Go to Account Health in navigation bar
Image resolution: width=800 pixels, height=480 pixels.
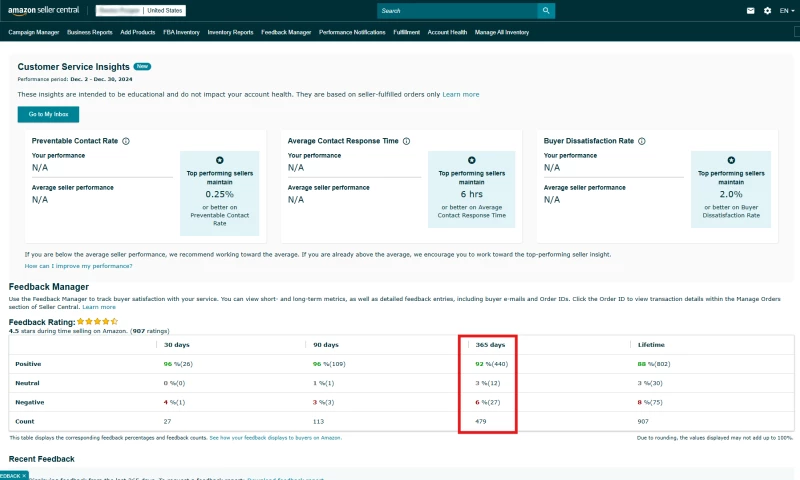click(x=447, y=32)
